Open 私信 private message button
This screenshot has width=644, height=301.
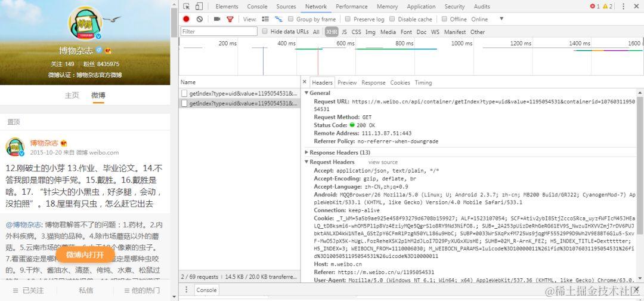click(85, 290)
